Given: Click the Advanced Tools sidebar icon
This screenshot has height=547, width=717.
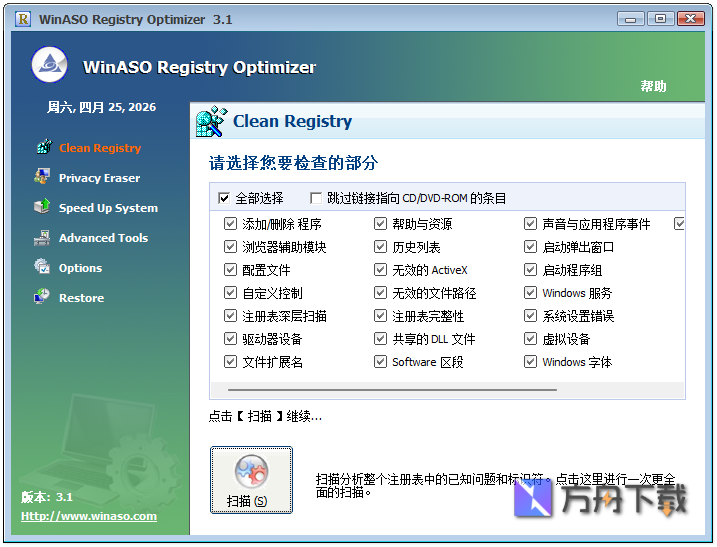Looking at the screenshot, I should [42, 236].
